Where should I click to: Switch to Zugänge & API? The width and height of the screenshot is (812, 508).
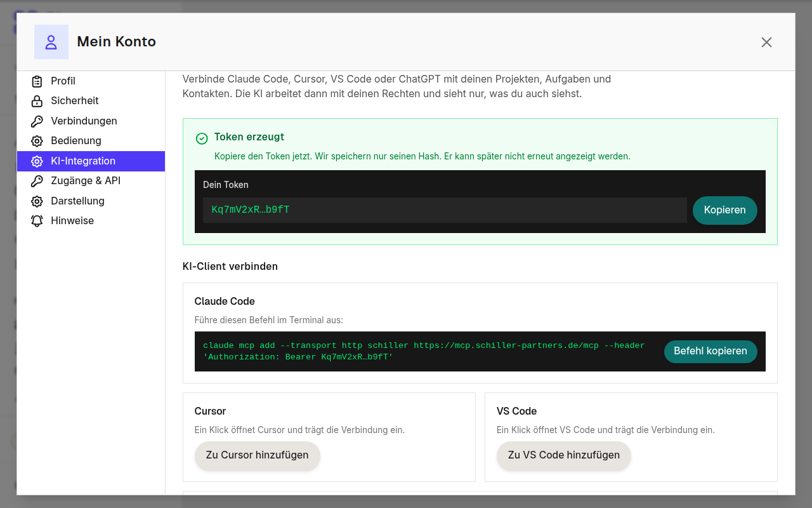pyautogui.click(x=91, y=181)
